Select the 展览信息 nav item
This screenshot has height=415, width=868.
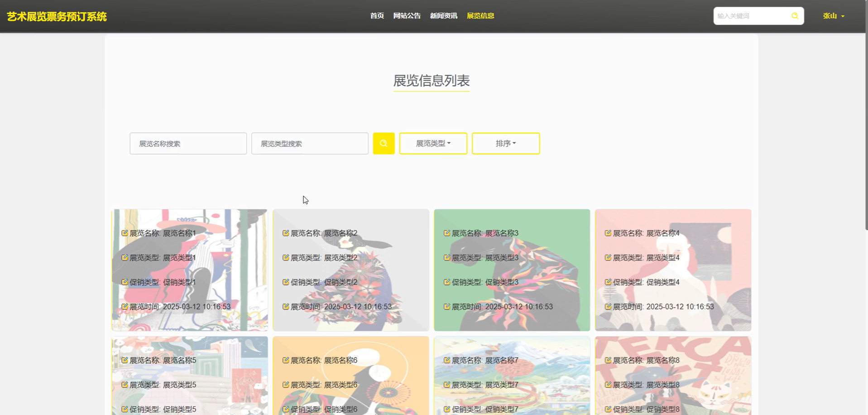[480, 16]
